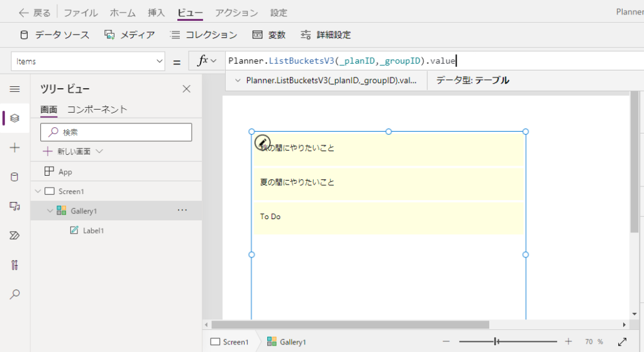The image size is (644, 352).
Task: Open the 挿入 tab
Action: point(157,13)
